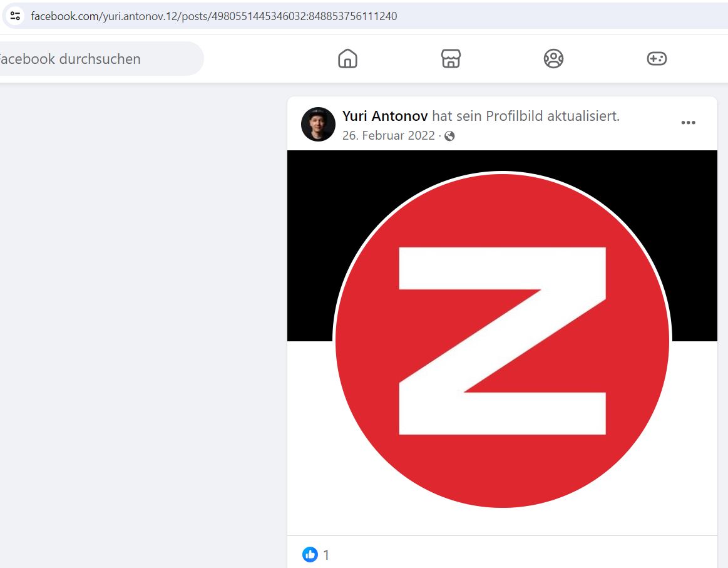This screenshot has height=568, width=728.
Task: Open the red Z profile picture
Action: [x=503, y=341]
